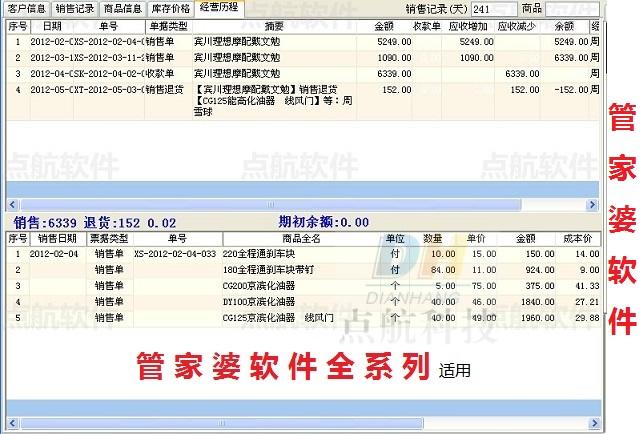
Task: Click the 余额 column header
Action: coord(564,27)
